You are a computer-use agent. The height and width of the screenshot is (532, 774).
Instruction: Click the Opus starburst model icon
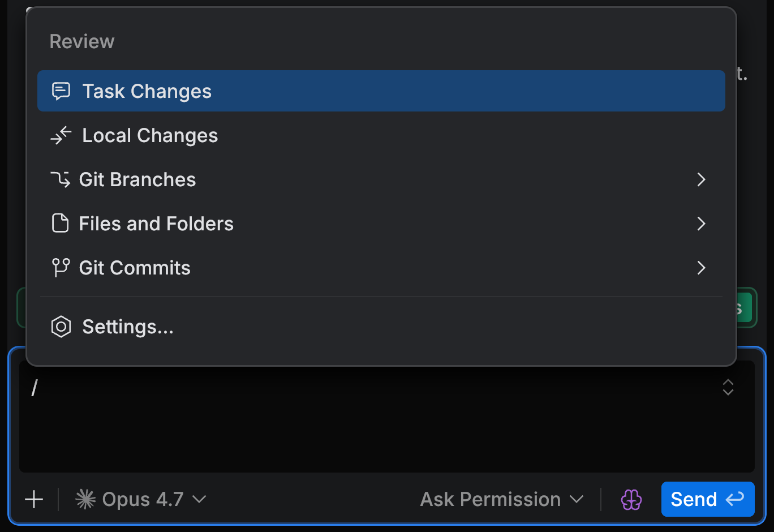point(85,499)
